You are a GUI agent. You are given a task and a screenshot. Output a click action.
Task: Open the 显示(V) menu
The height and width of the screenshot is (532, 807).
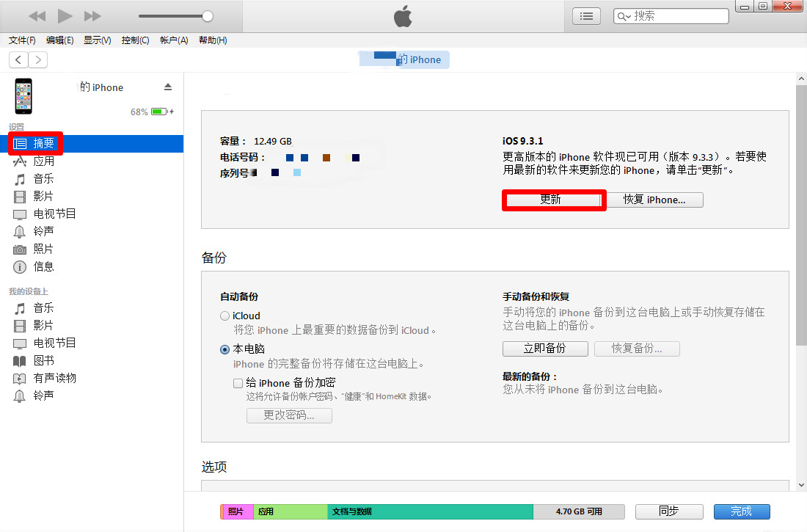pos(98,40)
